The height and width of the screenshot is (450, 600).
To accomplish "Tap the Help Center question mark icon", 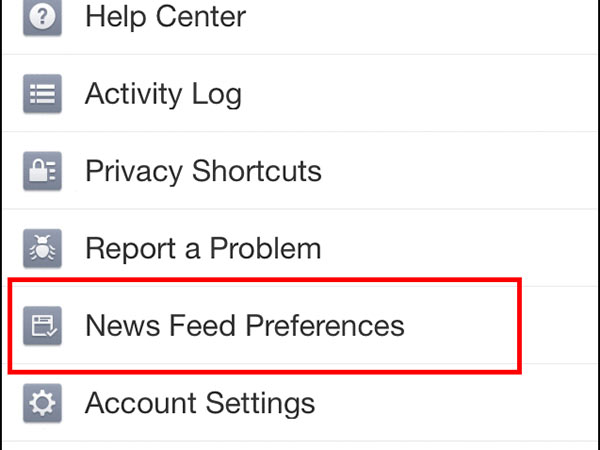I will (x=42, y=17).
